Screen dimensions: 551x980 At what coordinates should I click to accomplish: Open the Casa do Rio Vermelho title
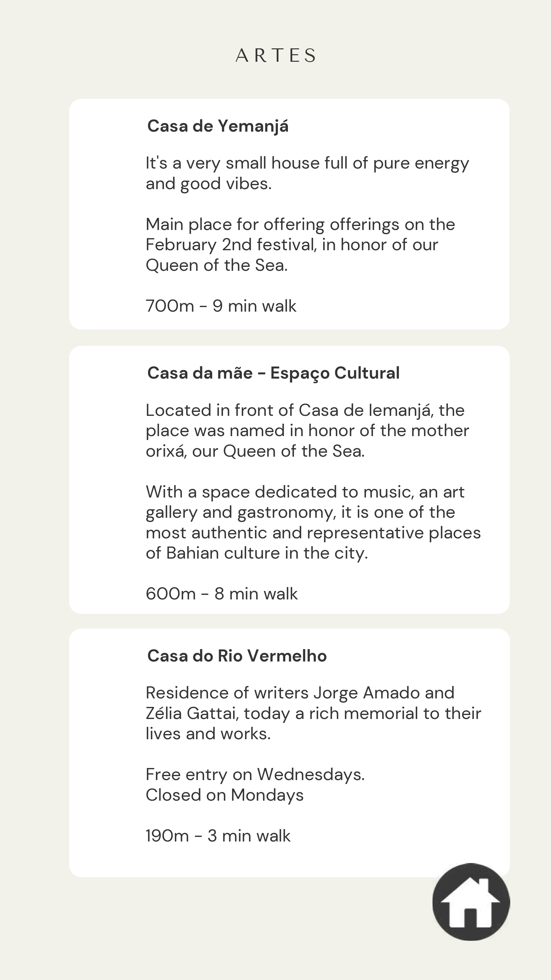[x=237, y=656]
